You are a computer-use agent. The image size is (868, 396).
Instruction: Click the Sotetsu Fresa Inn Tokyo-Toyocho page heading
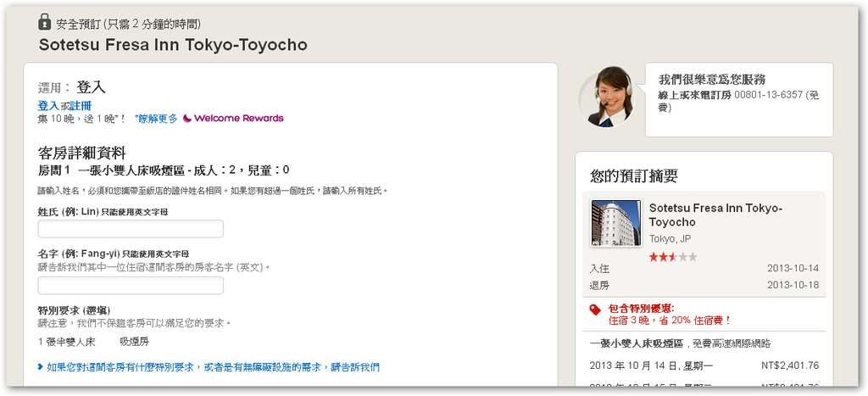173,45
